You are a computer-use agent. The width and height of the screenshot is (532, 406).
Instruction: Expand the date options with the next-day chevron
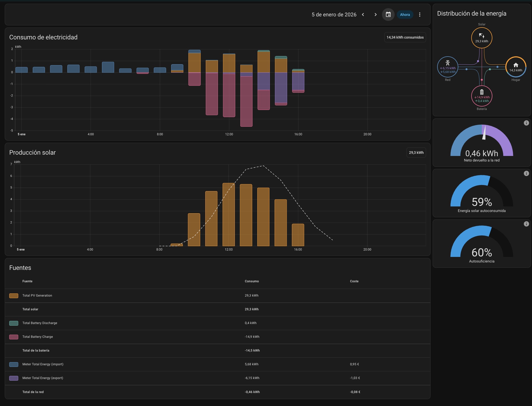coord(375,15)
